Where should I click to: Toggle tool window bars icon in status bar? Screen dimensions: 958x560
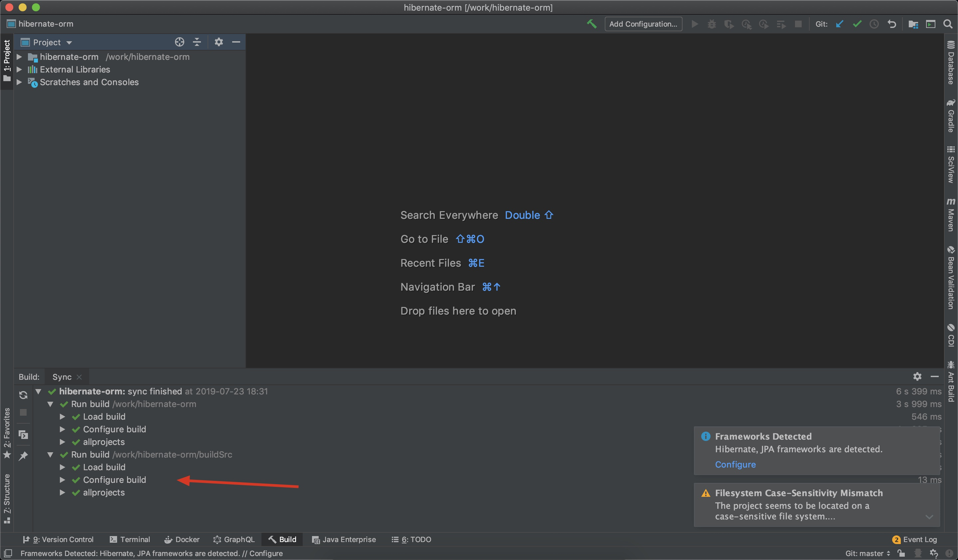click(8, 553)
